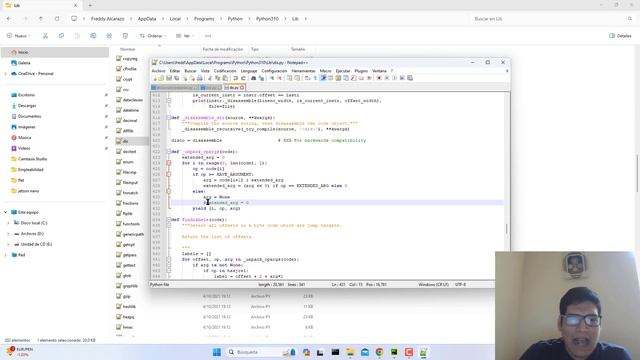Click Python breadcrumb in address bar
This screenshot has height=360, width=640.
pyautogui.click(x=235, y=19)
